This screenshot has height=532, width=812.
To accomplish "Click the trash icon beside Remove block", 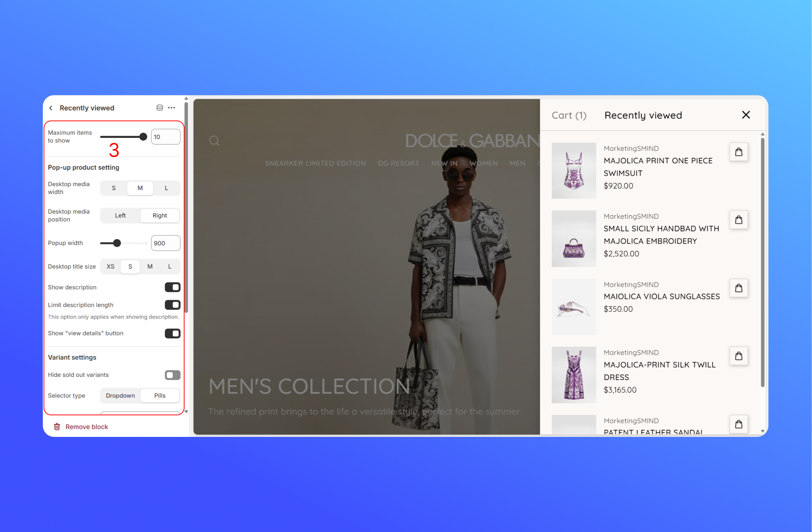I will [57, 427].
